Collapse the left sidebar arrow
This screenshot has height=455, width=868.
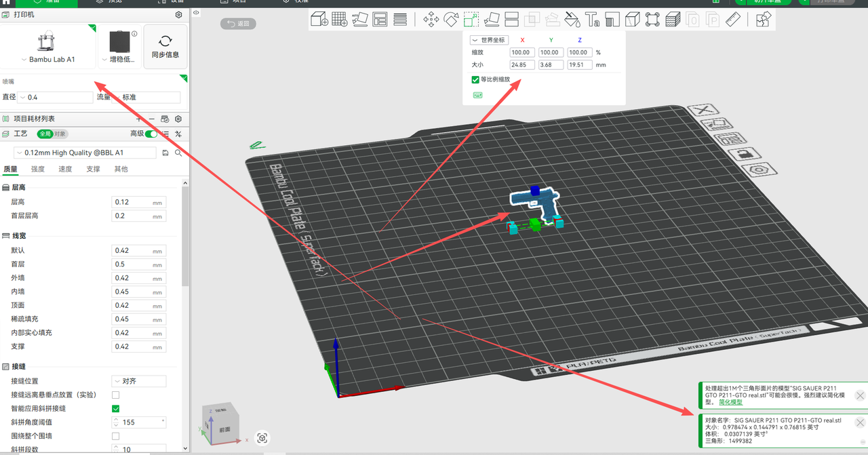(196, 12)
